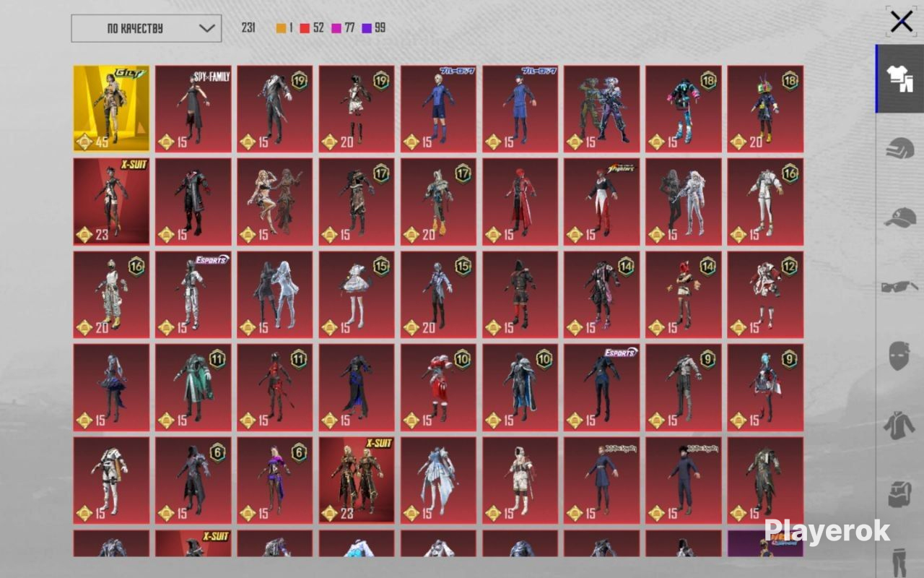924x578 pixels.
Task: Select the level 15 outfit costing 20
Action: pyautogui.click(x=438, y=294)
